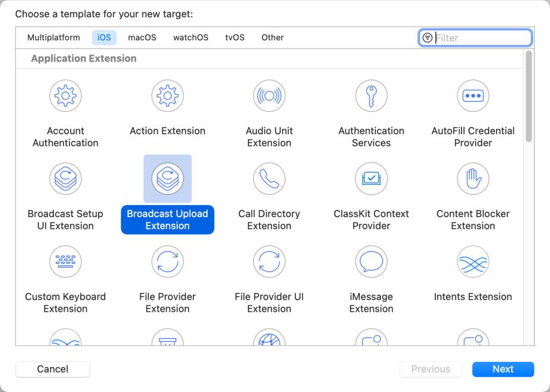Screen dimensions: 550x392
Task: Cancel the new target creation
Action: click(x=52, y=369)
